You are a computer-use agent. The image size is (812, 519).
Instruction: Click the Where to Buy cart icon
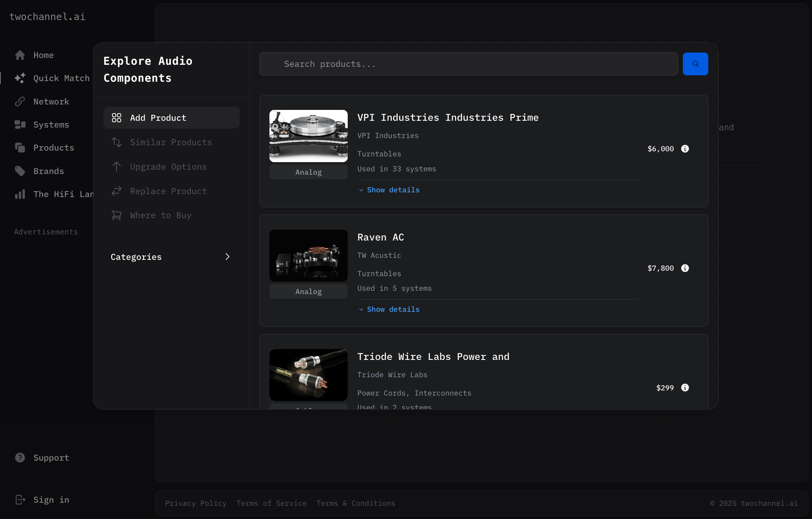117,215
